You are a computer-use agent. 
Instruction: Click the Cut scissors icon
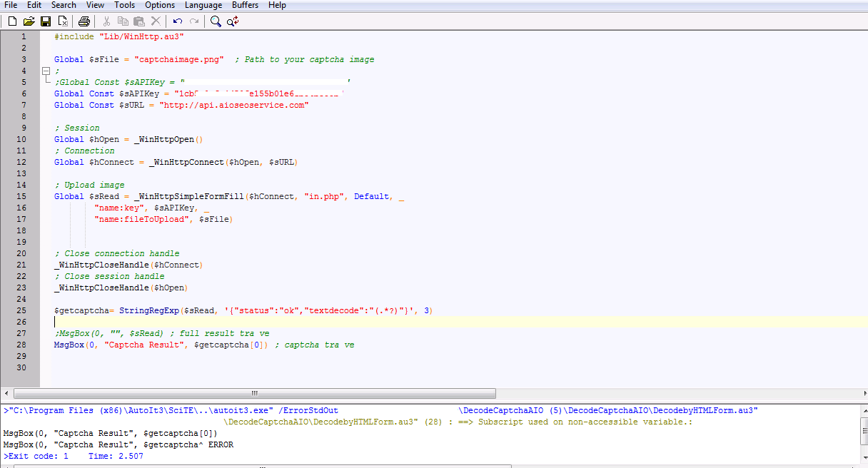pos(106,21)
